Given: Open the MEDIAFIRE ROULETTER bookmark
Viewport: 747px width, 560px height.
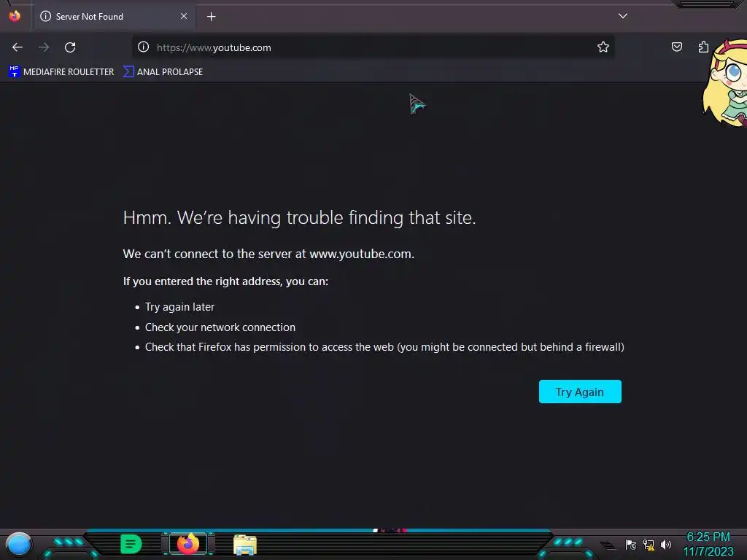Looking at the screenshot, I should 61,72.
